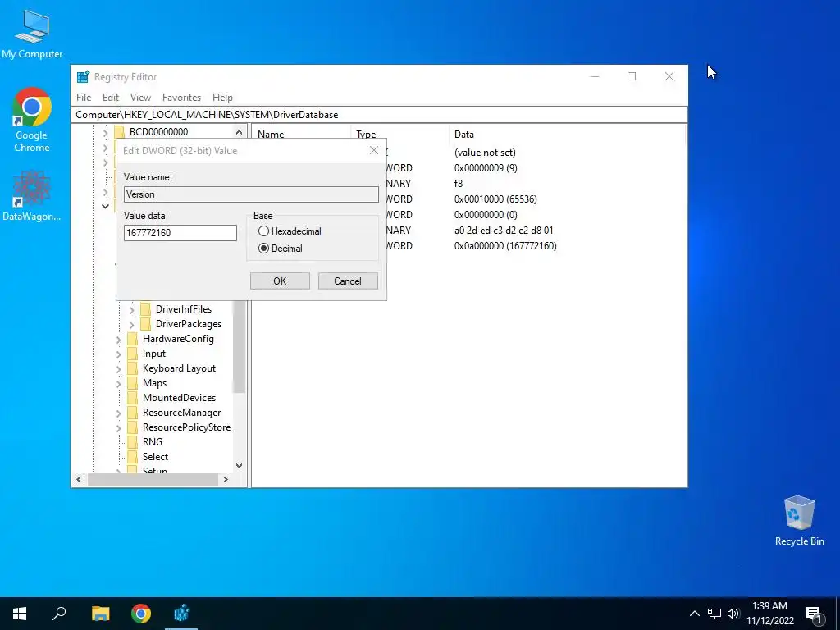Select the a0 2d ed c3 binary row
The image size is (840, 630).
[504, 231]
